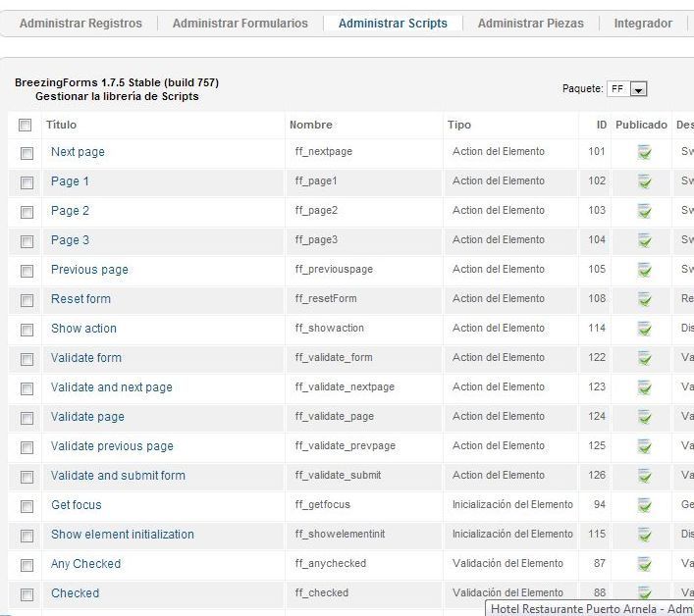Click ID 114 cell
The width and height of the screenshot is (694, 616).
coord(597,329)
